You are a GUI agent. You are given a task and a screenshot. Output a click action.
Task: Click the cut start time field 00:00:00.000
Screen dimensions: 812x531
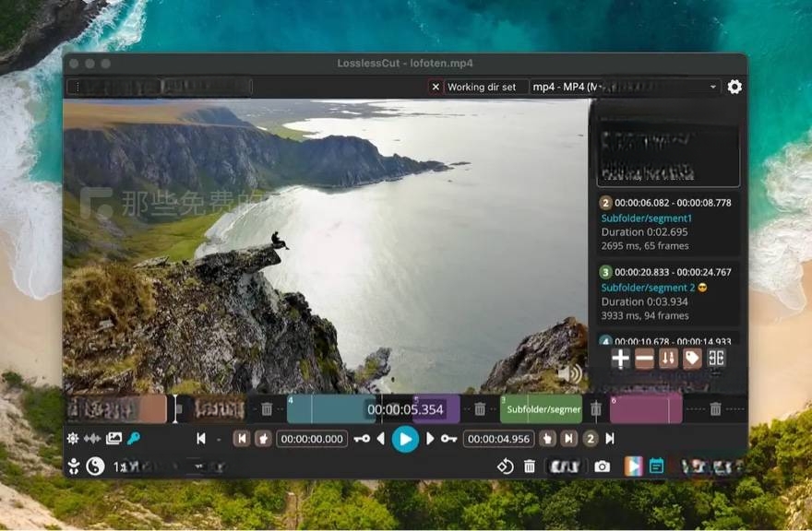[312, 439]
